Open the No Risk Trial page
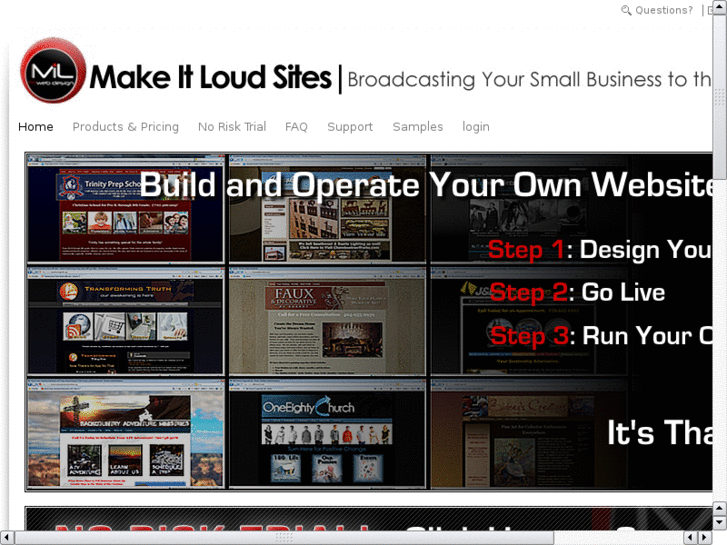 point(232,127)
